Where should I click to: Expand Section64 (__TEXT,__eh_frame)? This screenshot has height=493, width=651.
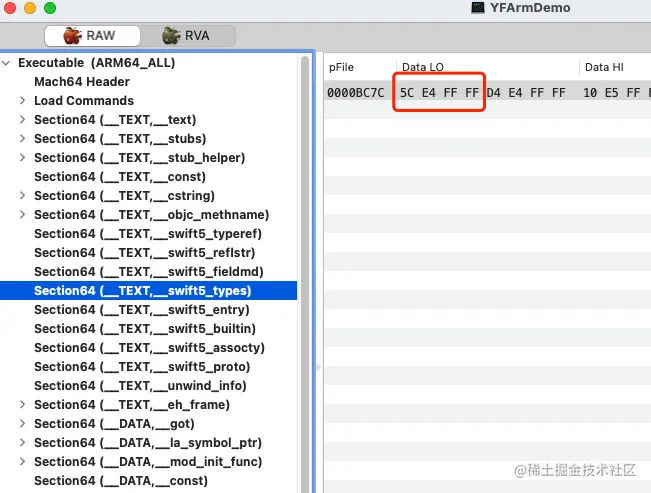22,405
